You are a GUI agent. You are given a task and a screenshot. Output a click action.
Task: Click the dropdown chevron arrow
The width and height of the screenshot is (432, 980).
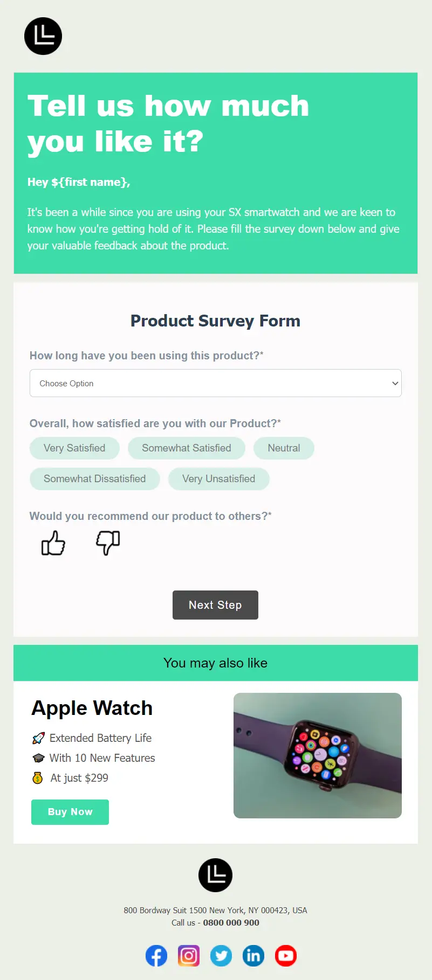point(395,384)
